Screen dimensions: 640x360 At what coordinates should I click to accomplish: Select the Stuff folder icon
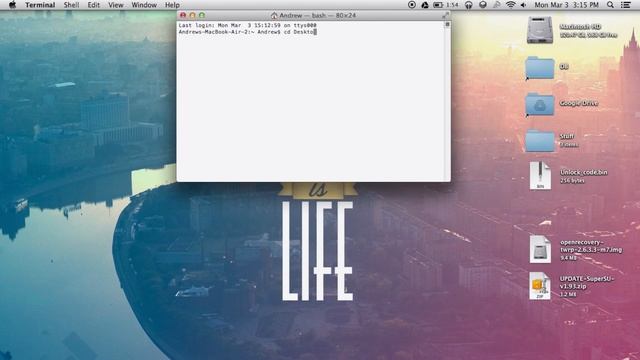(540, 140)
